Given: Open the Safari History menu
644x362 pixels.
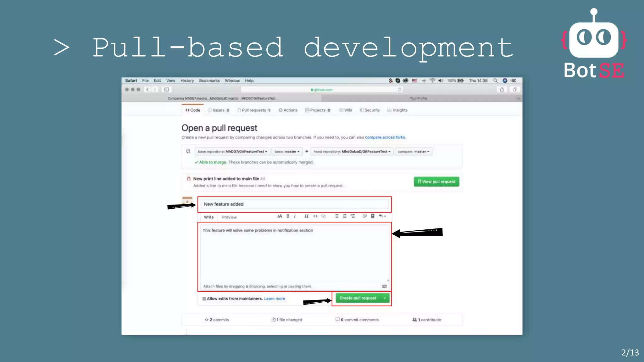Looking at the screenshot, I should (187, 81).
